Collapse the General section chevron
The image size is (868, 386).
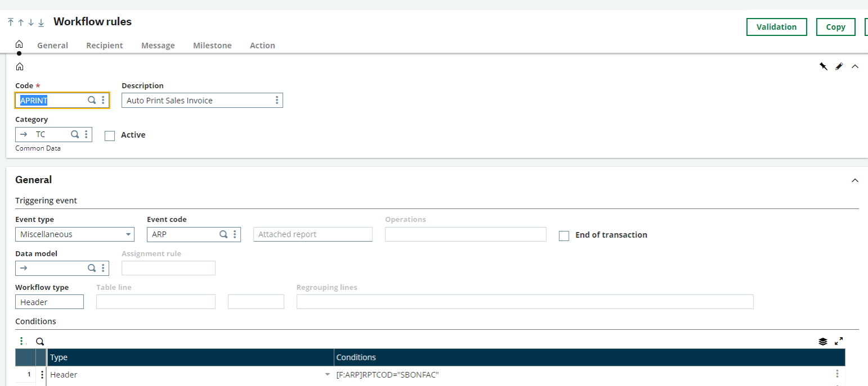point(855,180)
